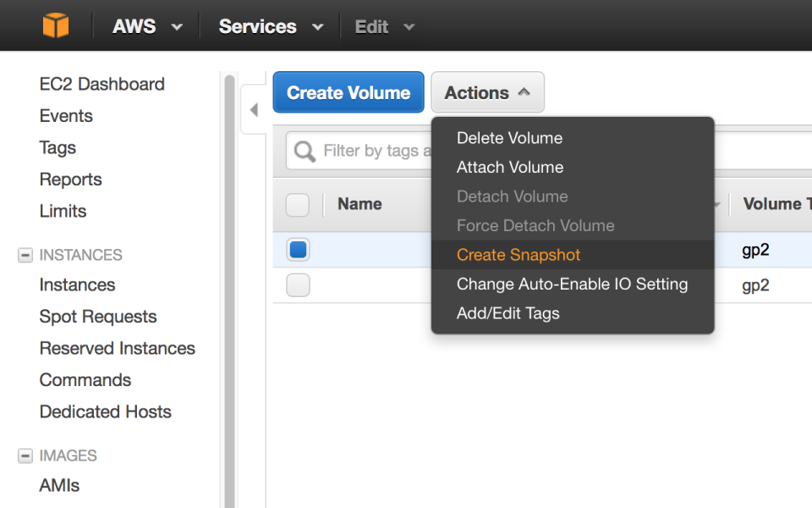Open the Edit dropdown

tap(383, 26)
